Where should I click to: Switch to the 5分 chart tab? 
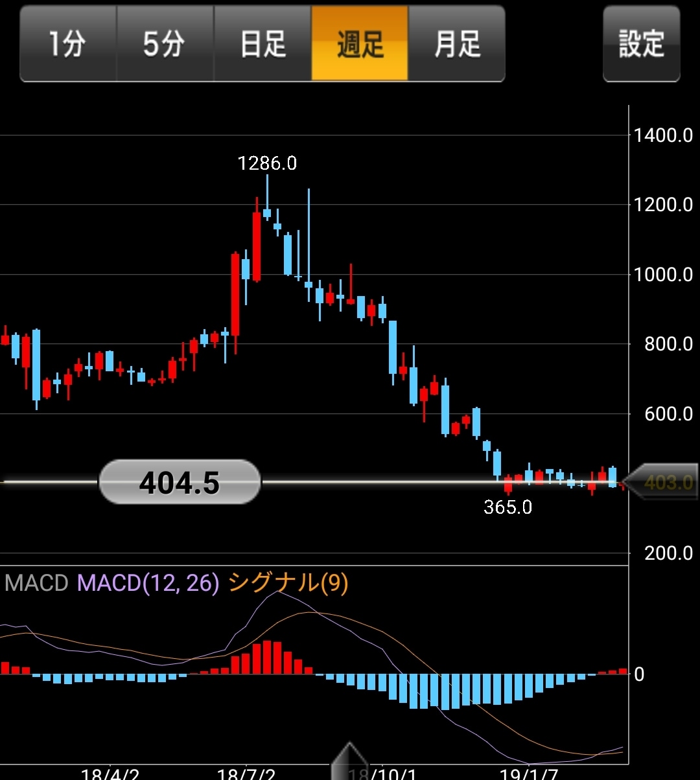pos(165,43)
